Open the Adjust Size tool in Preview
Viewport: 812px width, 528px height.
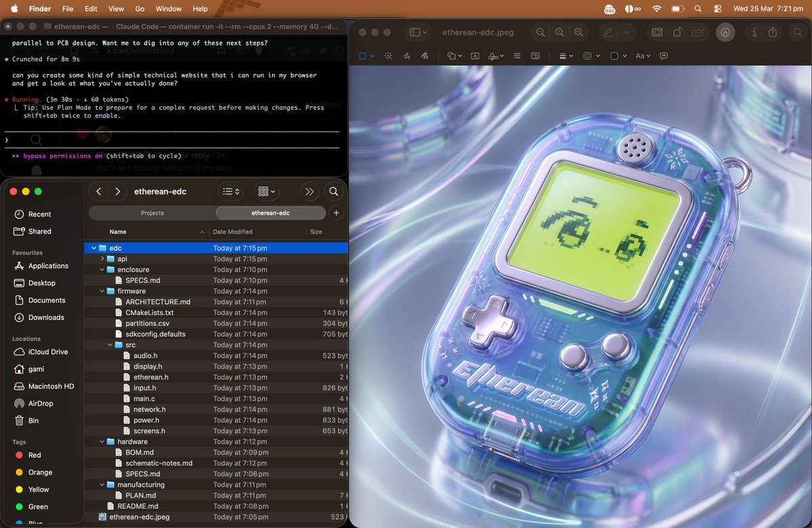click(536, 56)
